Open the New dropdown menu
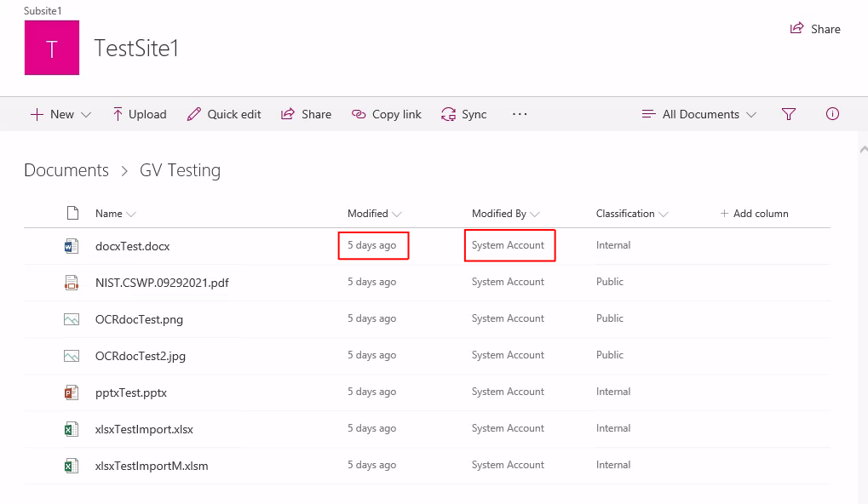868x504 pixels. tap(59, 113)
